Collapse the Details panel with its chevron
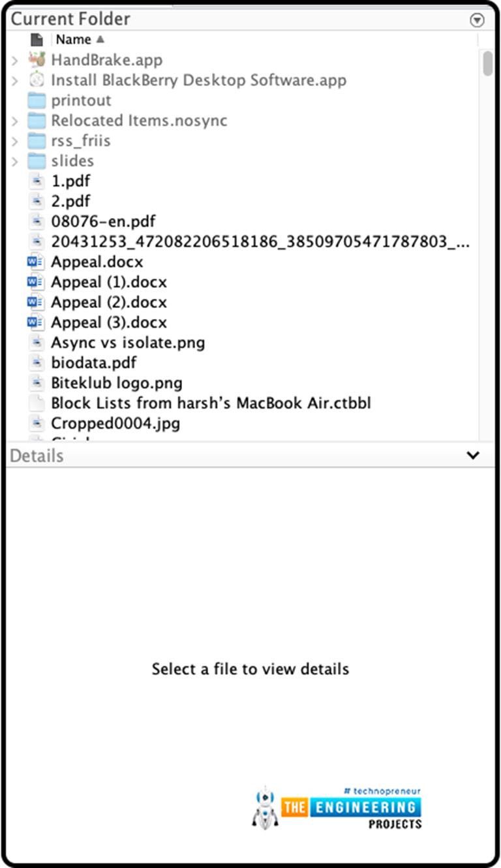Screen dimensions: 501x868 click(x=473, y=455)
